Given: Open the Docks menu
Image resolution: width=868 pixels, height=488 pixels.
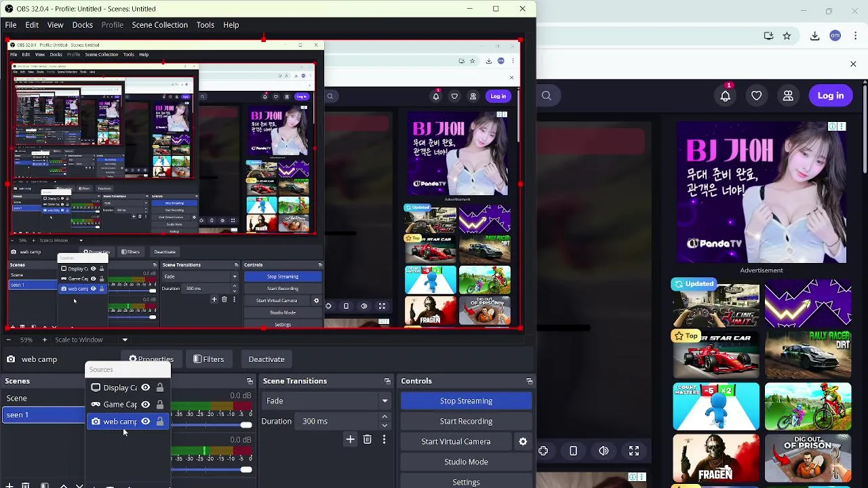Looking at the screenshot, I should [x=82, y=25].
